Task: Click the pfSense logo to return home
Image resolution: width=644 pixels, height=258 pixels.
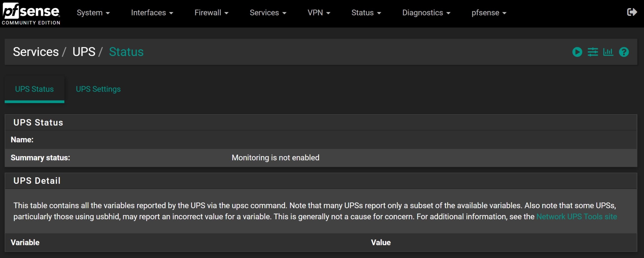Action: point(31,13)
